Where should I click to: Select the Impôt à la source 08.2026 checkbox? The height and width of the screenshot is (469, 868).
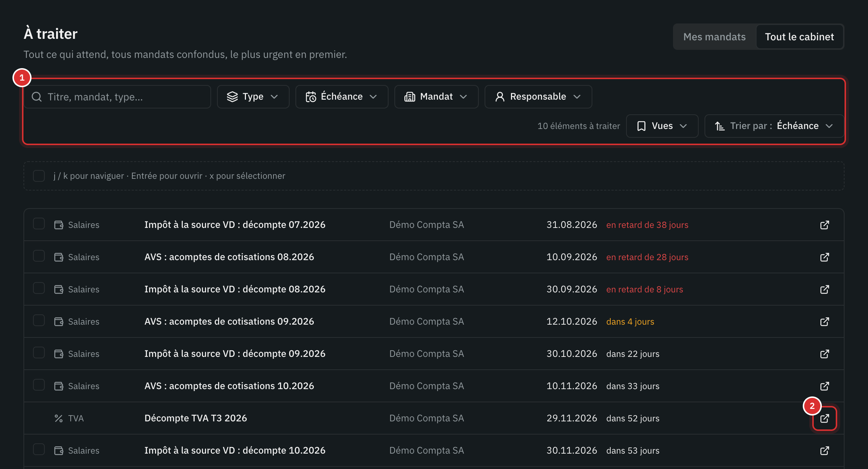[x=39, y=288]
